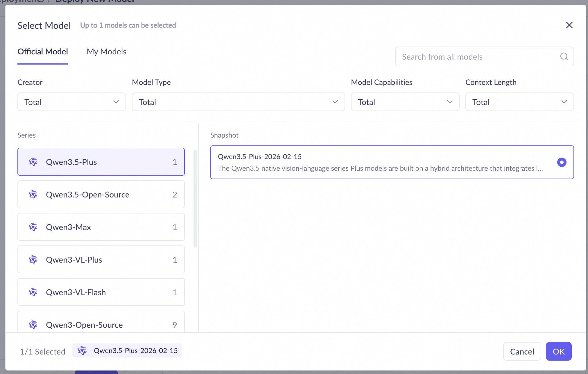
Task: Click the Series list scrollbar
Action: click(195, 199)
